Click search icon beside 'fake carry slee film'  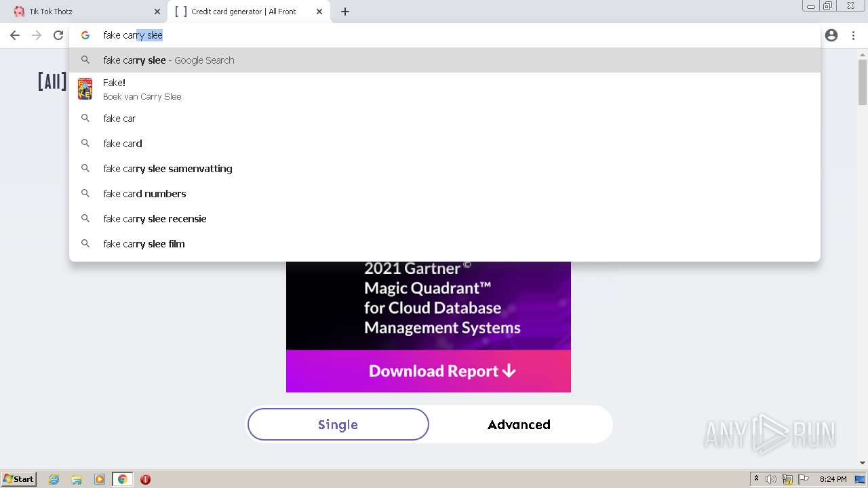(85, 243)
